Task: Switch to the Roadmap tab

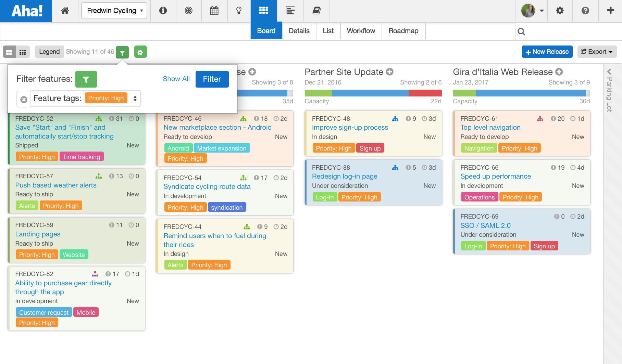Action: tap(403, 31)
